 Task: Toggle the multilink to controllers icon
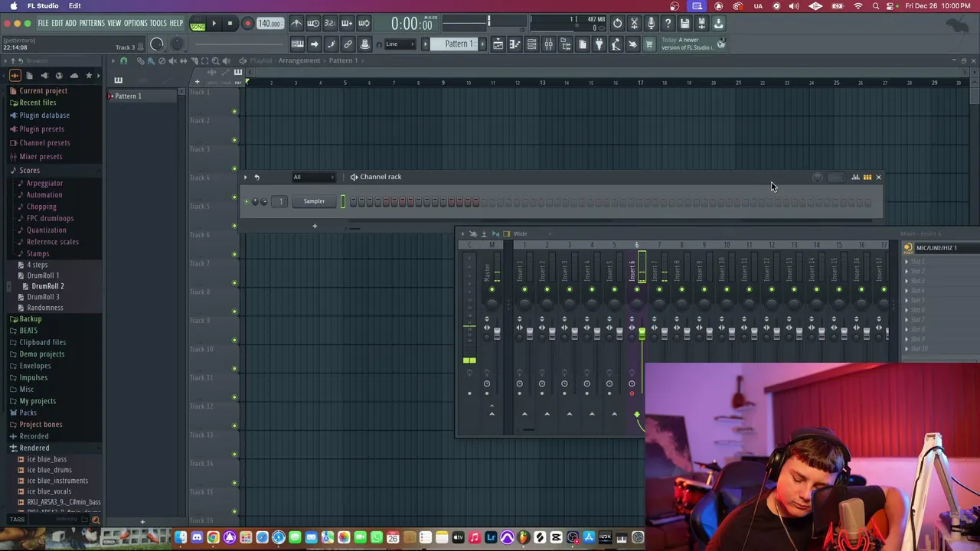348,44
